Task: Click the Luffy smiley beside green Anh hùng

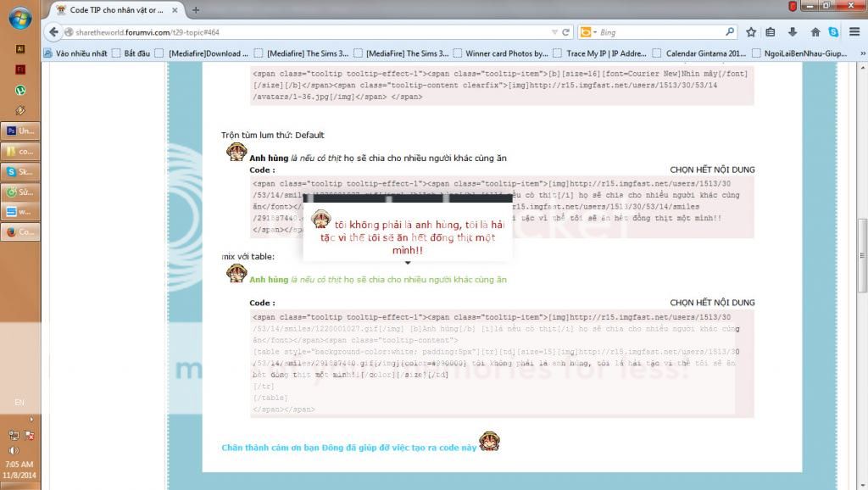Action: coord(236,273)
